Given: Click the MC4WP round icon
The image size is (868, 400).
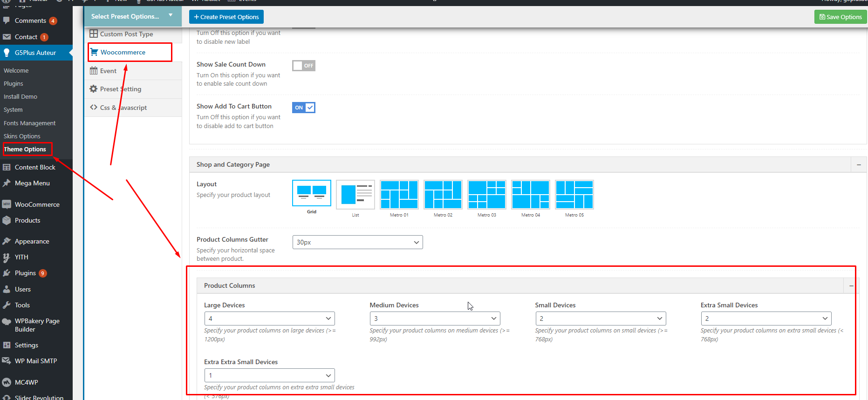Looking at the screenshot, I should [x=7, y=382].
